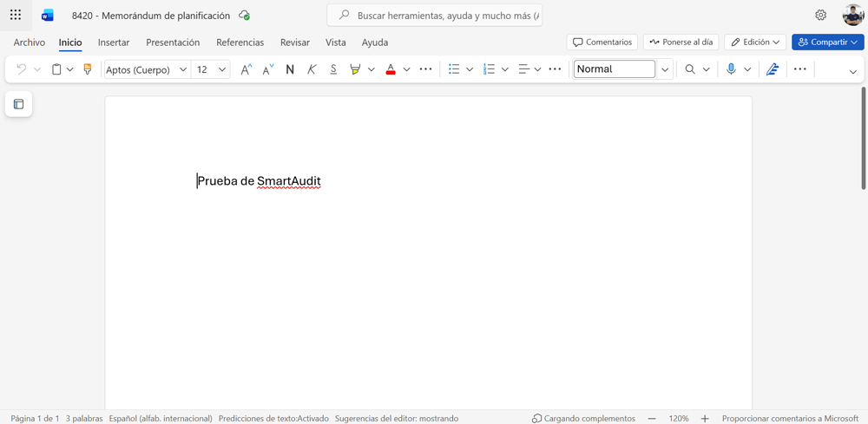Undo the last action
Screen dimensions: 868x424
[x=22, y=69]
